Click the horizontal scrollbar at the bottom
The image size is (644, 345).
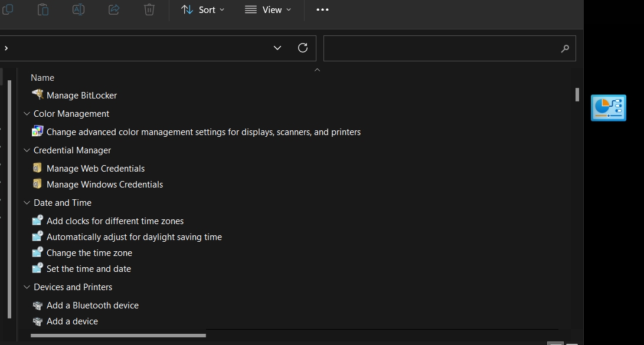[x=118, y=335]
